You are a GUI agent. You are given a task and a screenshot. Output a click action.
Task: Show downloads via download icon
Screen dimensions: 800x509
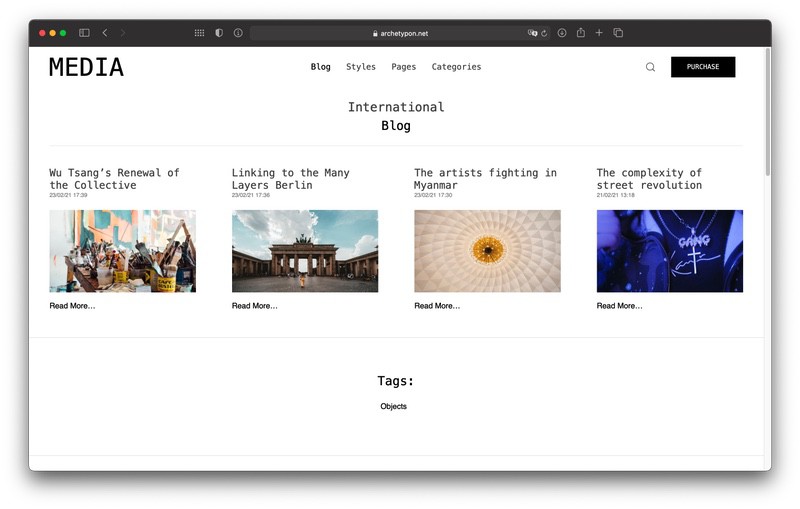562,33
